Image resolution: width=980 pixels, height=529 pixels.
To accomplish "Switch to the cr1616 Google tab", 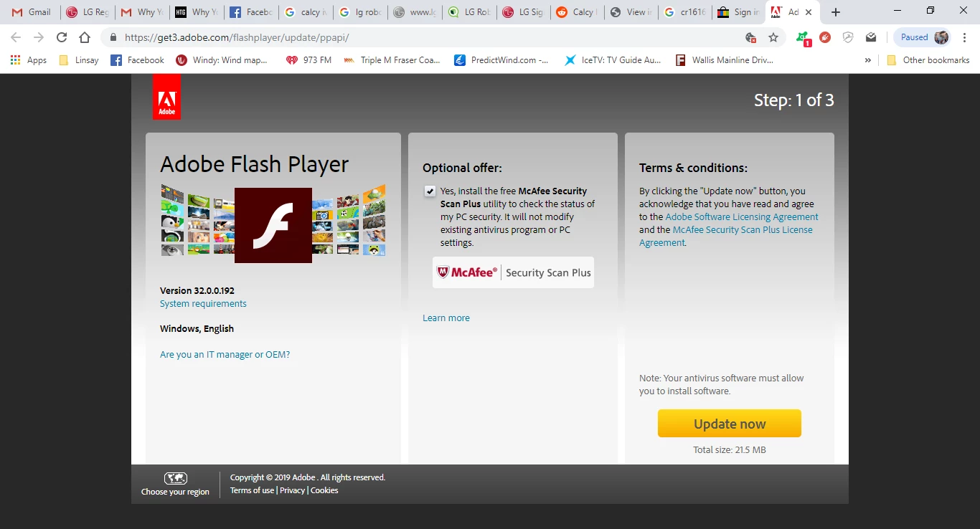I will [687, 12].
